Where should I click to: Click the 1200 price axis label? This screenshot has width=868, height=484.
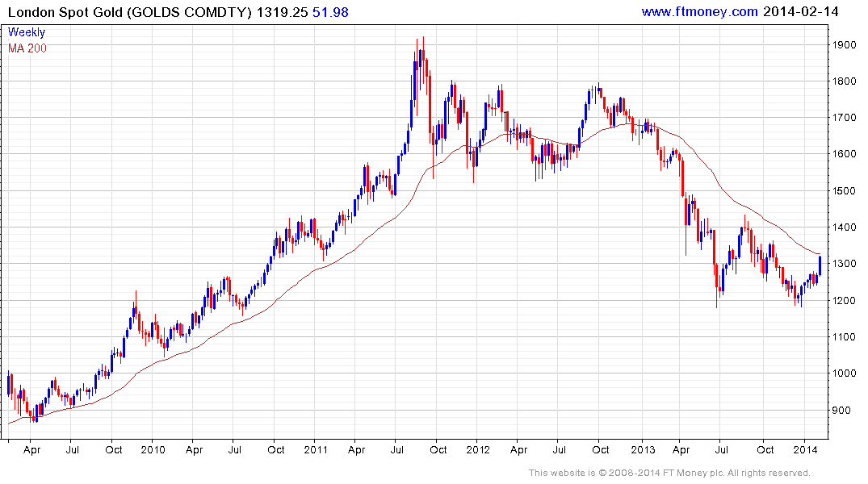844,300
